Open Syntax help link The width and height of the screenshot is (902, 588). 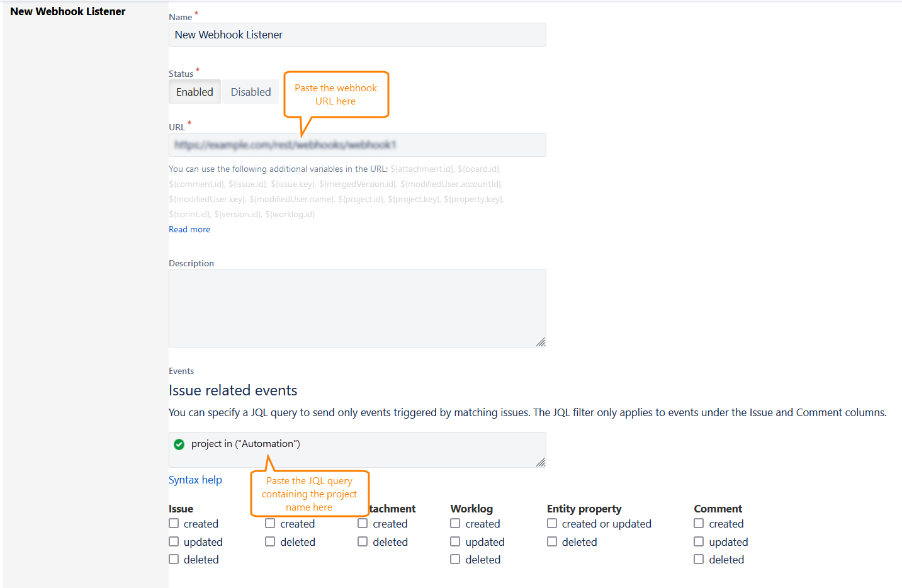coord(195,480)
